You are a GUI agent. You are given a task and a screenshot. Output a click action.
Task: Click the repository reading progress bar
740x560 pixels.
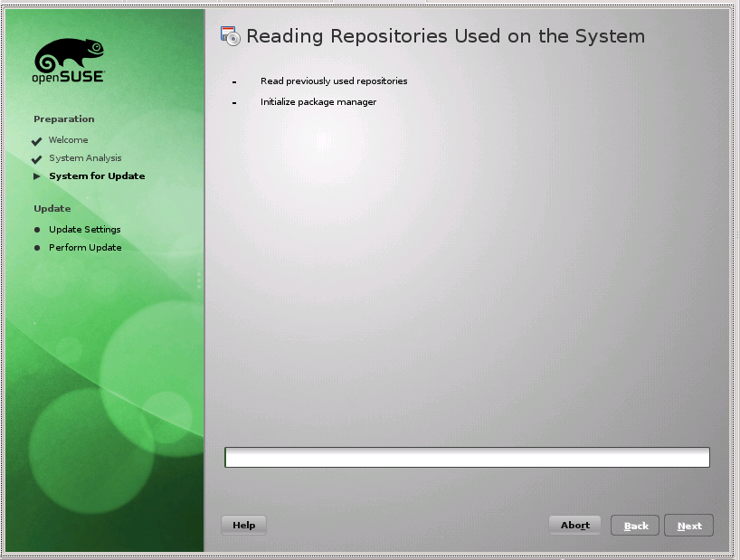[467, 457]
